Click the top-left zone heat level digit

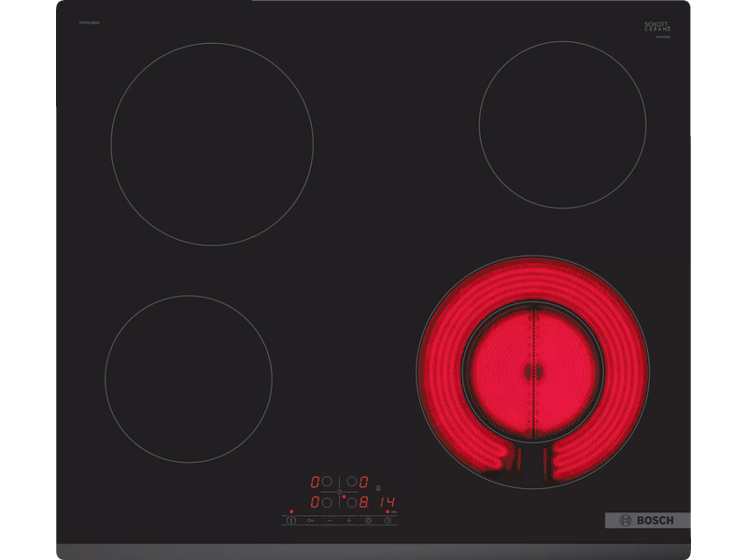(316, 483)
